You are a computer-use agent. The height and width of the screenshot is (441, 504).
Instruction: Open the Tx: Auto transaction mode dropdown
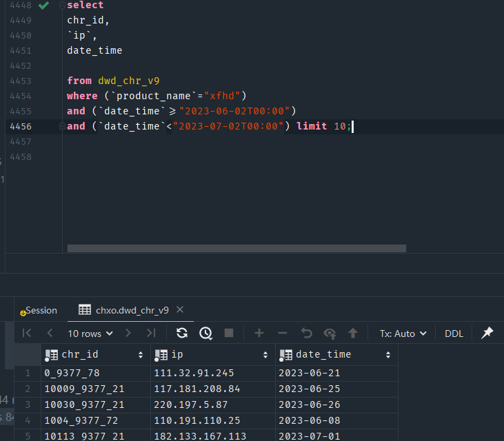coord(403,334)
